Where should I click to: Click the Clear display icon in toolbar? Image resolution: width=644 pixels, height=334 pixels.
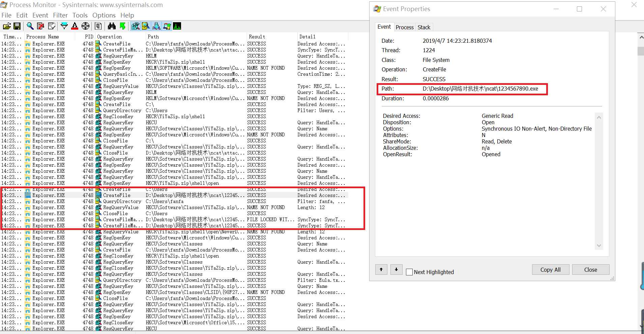[52, 26]
